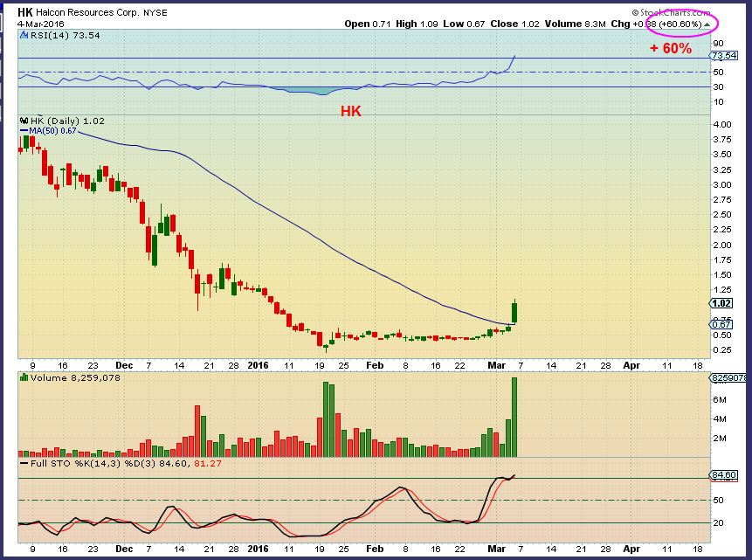Click the volume bars icon beside Volume 8,259,078

[x=24, y=377]
